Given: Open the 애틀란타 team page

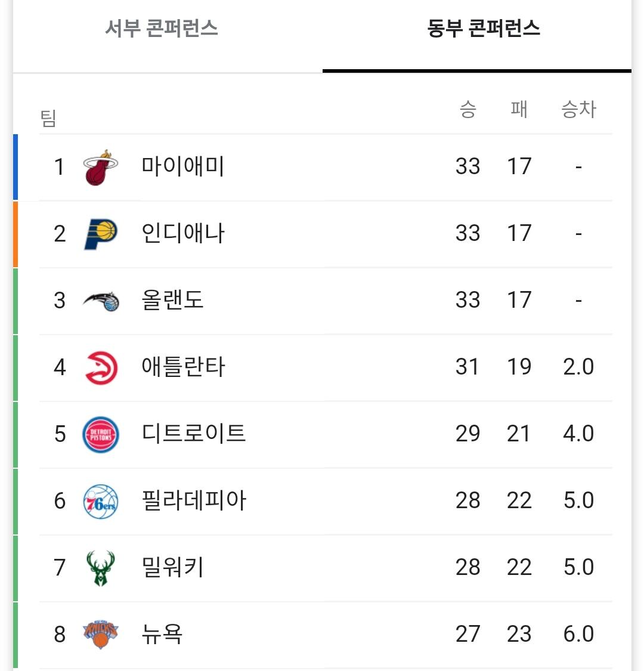Looking at the screenshot, I should click(183, 366).
